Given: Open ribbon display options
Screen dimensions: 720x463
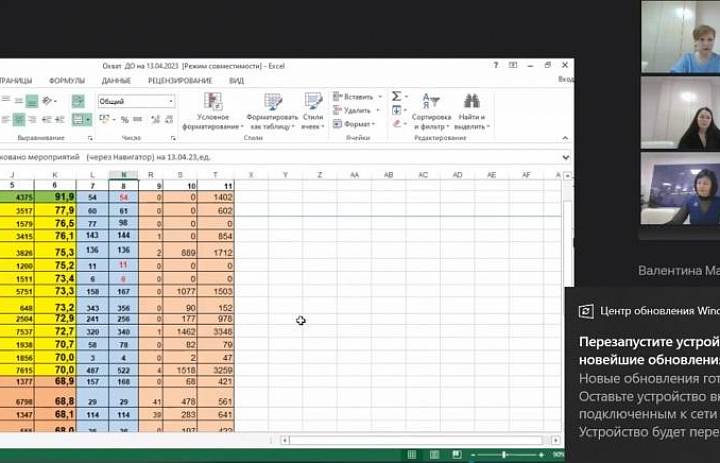Looking at the screenshot, I should pyautogui.click(x=513, y=65).
